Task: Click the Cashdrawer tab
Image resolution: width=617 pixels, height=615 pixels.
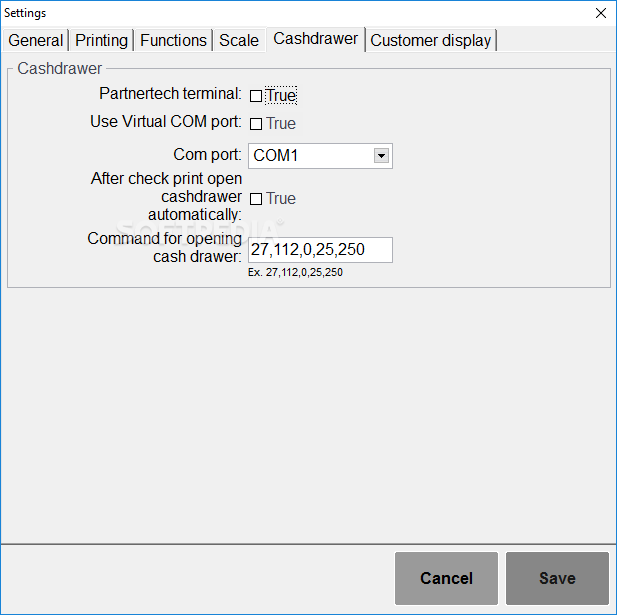Action: coord(316,39)
